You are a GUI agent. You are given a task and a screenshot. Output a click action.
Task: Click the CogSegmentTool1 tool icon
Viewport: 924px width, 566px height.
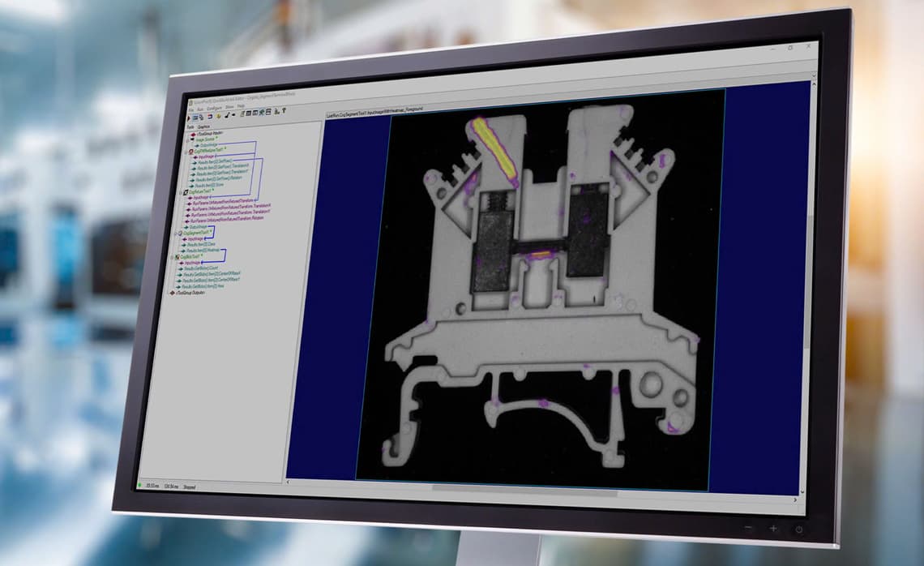180,233
